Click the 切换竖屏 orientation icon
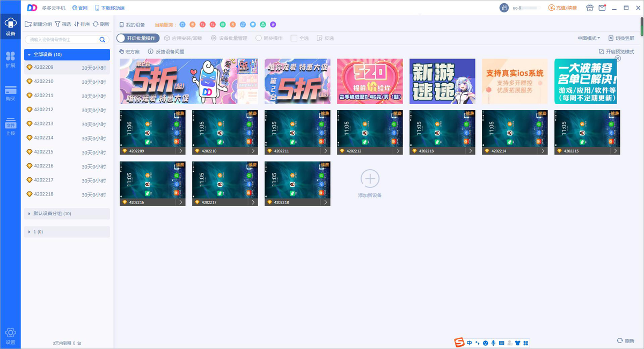Screen dimensions: 644x349 [611, 38]
